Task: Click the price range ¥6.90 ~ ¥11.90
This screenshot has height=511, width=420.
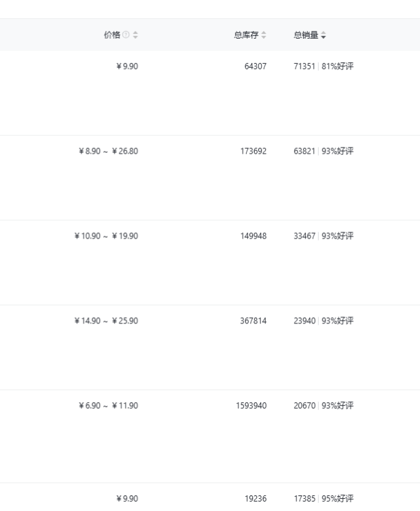Action: pos(108,406)
